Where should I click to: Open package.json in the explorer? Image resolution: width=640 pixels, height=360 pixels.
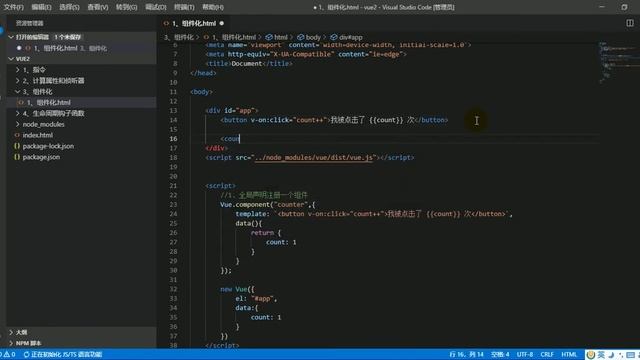coord(41,157)
